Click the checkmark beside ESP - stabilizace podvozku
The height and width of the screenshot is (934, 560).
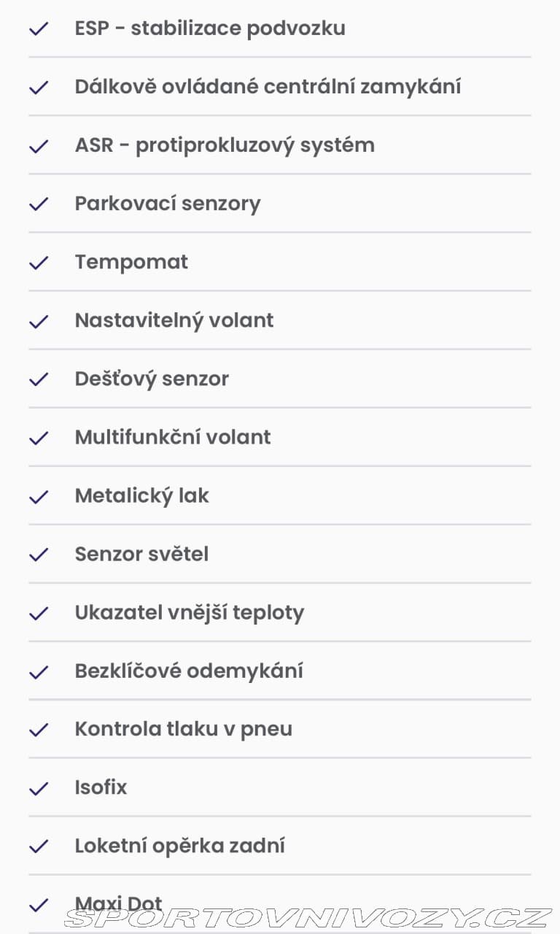[39, 29]
